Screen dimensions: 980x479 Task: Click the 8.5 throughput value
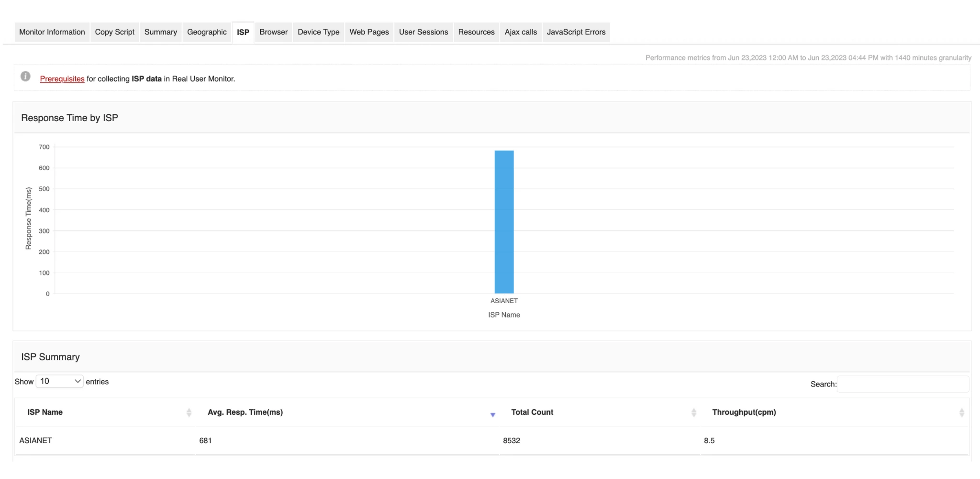click(709, 441)
